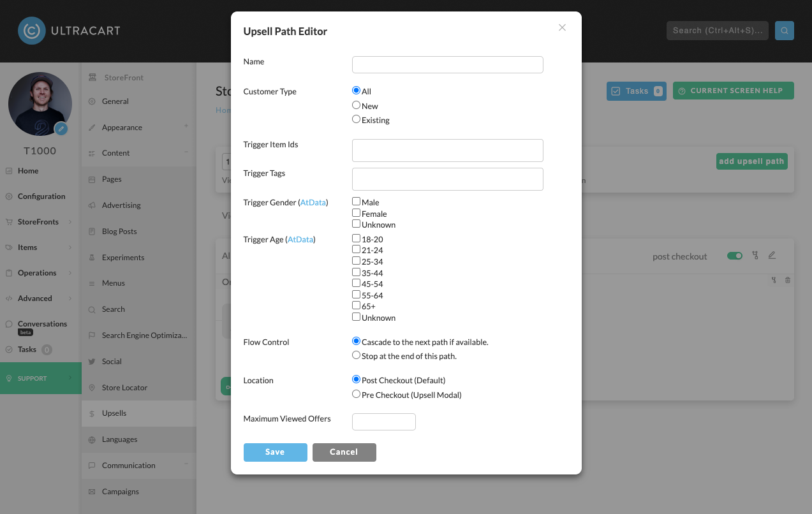Toggle the post checkout path switch
The image size is (812, 514).
coord(735,256)
